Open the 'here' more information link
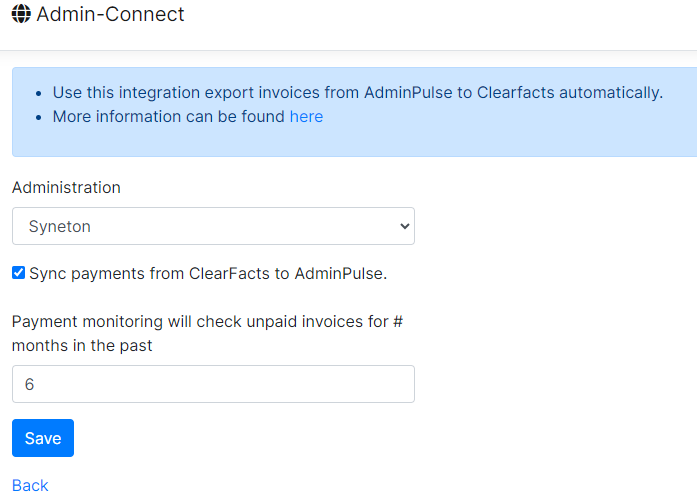 306,116
